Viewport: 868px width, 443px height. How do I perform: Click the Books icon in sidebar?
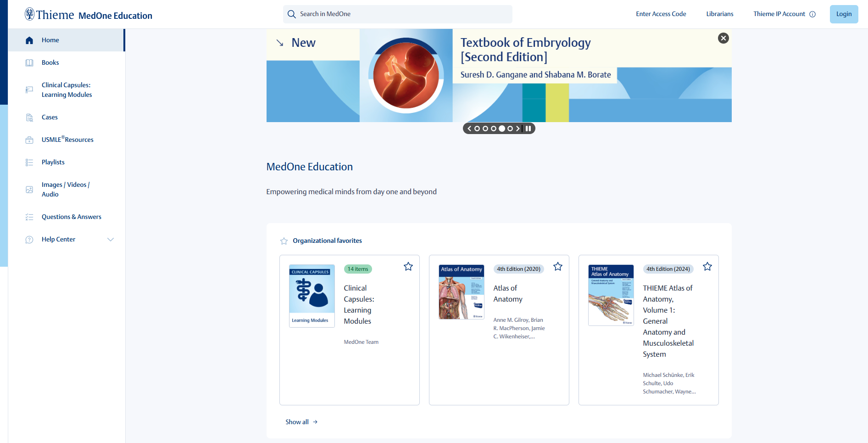pos(29,62)
